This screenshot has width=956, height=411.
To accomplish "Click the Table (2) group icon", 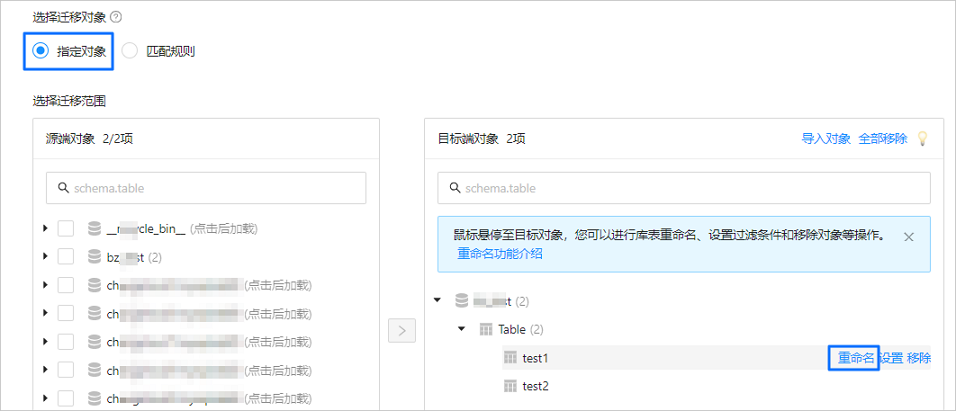I will [x=486, y=329].
